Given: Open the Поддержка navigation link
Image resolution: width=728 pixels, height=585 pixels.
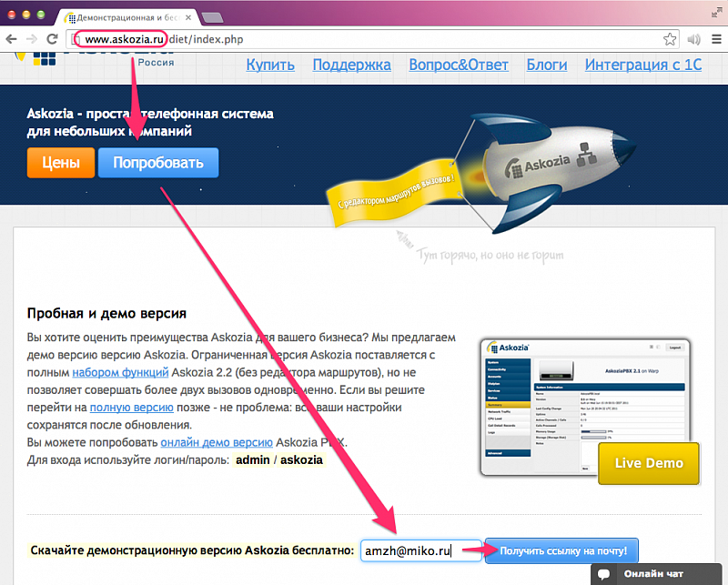Looking at the screenshot, I should tap(351, 65).
